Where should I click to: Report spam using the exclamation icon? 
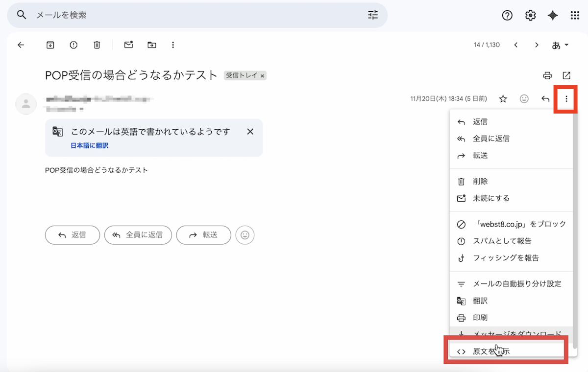73,45
